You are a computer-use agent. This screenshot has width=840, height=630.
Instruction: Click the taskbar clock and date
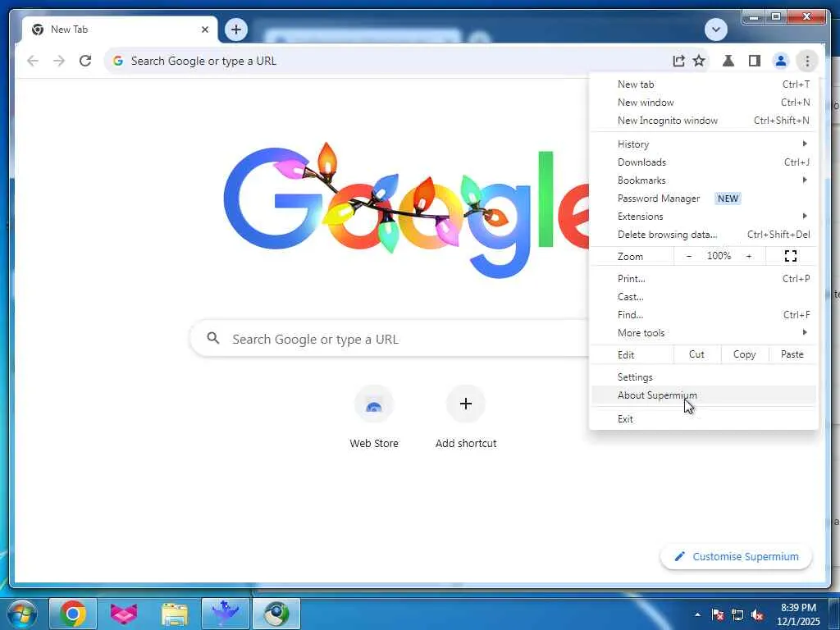pyautogui.click(x=798, y=614)
